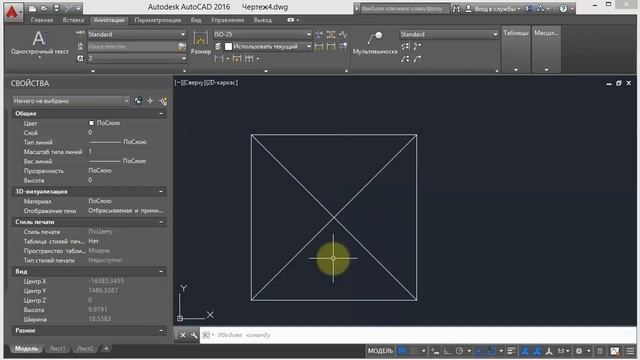The height and width of the screenshot is (360, 640).
Task: Click the Цвет ПоСлою color swatch
Action: point(91,123)
